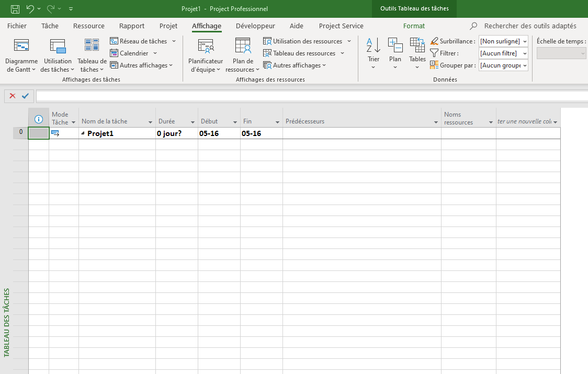588x374 pixels.
Task: Save the project with the floppy disk icon
Action: [15, 8]
